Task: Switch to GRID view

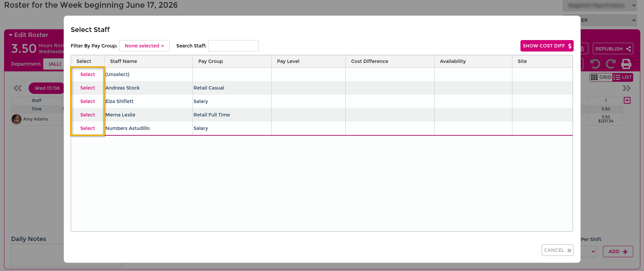Action: [601, 77]
